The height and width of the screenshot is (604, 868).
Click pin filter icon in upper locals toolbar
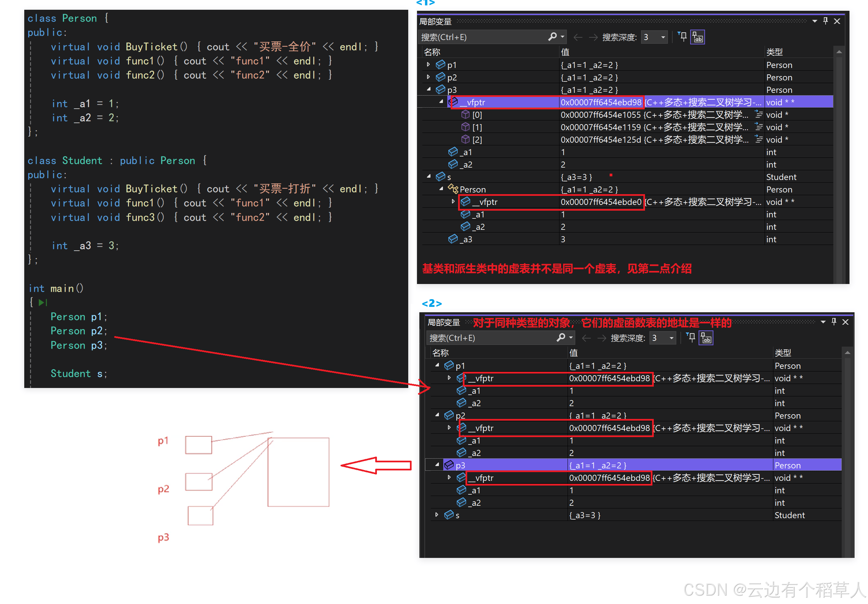[x=682, y=37]
